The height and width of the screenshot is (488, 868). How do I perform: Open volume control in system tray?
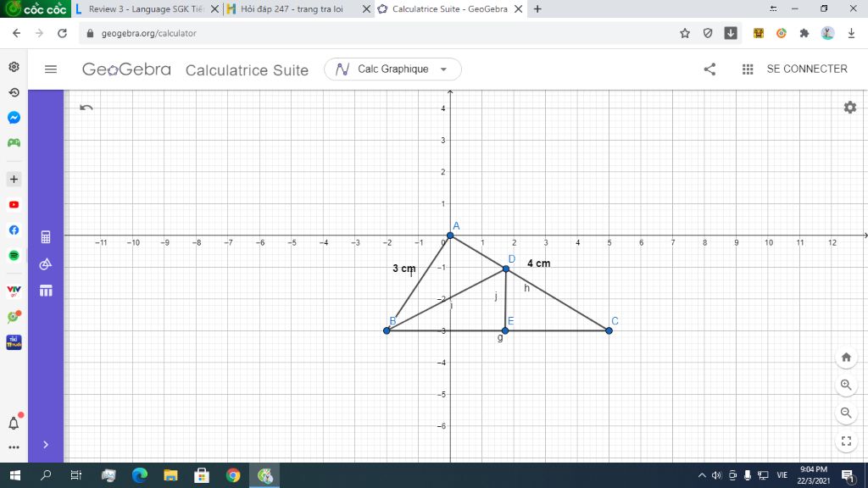click(x=717, y=475)
